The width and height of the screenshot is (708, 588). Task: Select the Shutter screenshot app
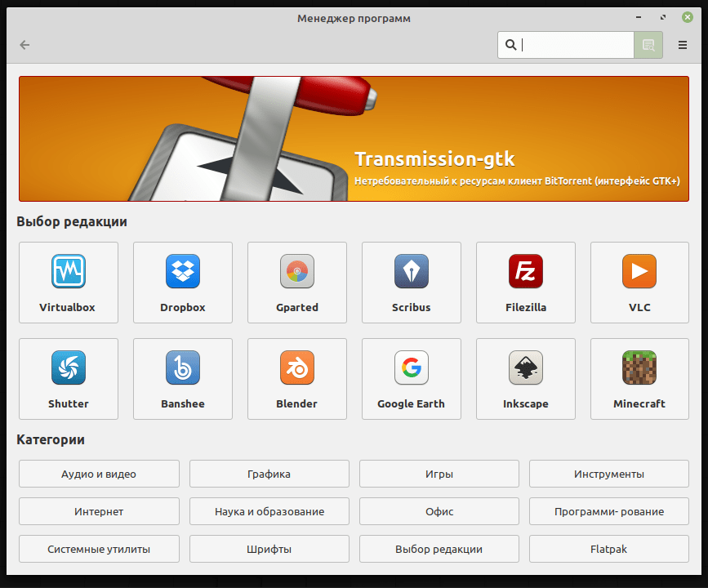coord(68,379)
